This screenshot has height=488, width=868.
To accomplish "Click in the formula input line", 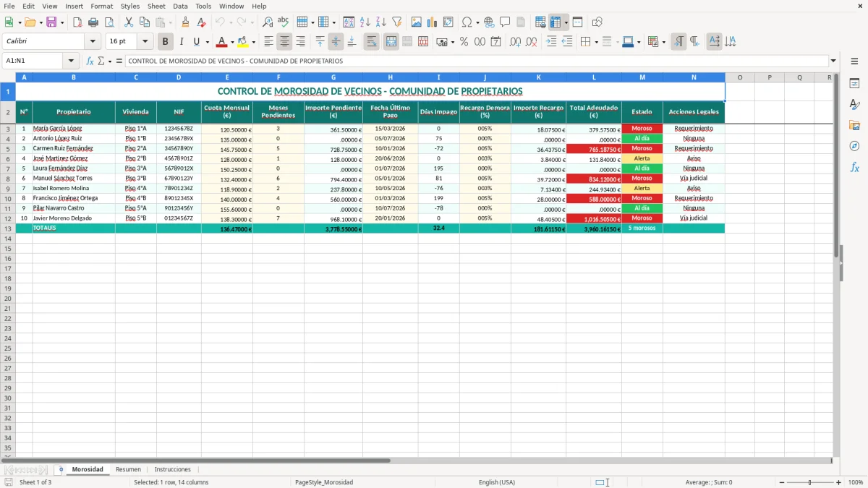I will coord(477,61).
